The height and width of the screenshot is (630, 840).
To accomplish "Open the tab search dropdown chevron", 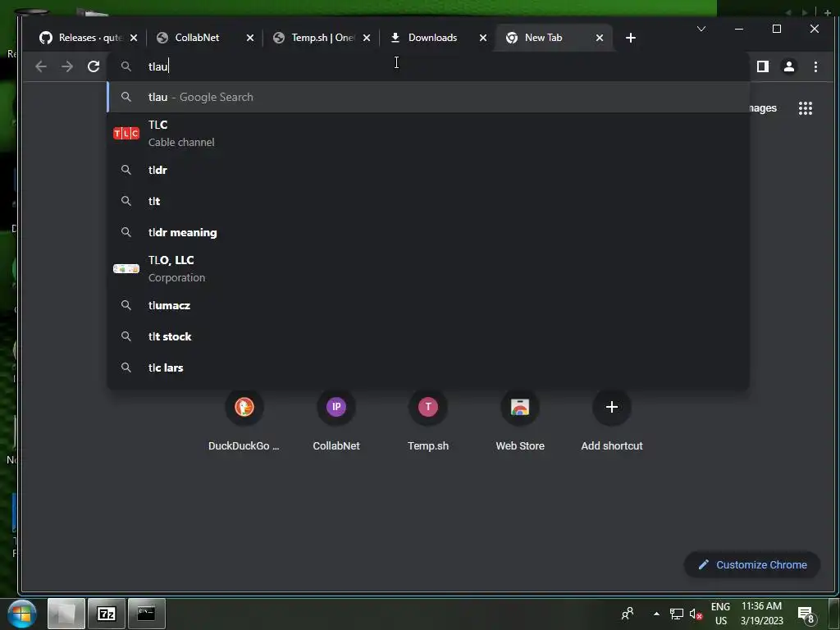I will pos(701,29).
